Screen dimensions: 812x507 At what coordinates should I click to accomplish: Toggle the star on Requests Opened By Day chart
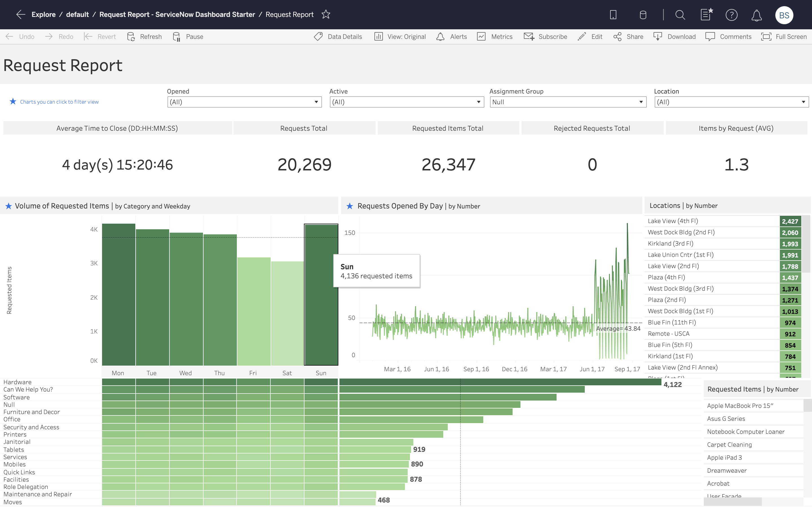click(x=350, y=206)
